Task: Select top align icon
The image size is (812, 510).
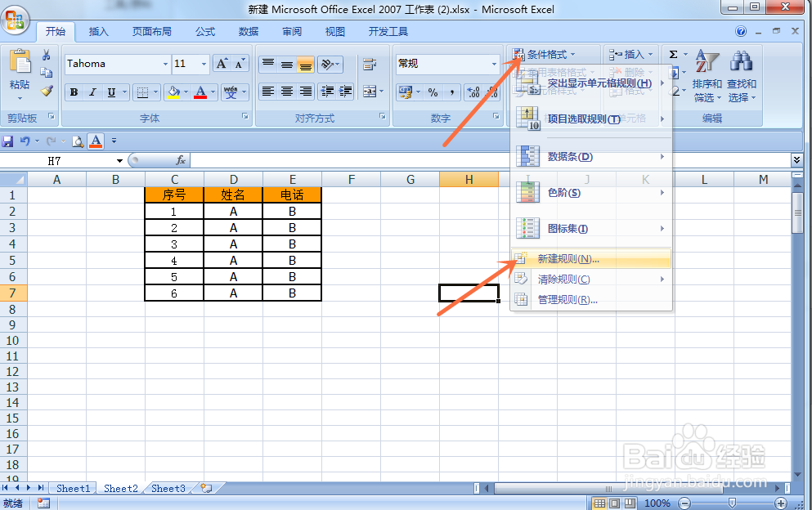Action: click(267, 64)
